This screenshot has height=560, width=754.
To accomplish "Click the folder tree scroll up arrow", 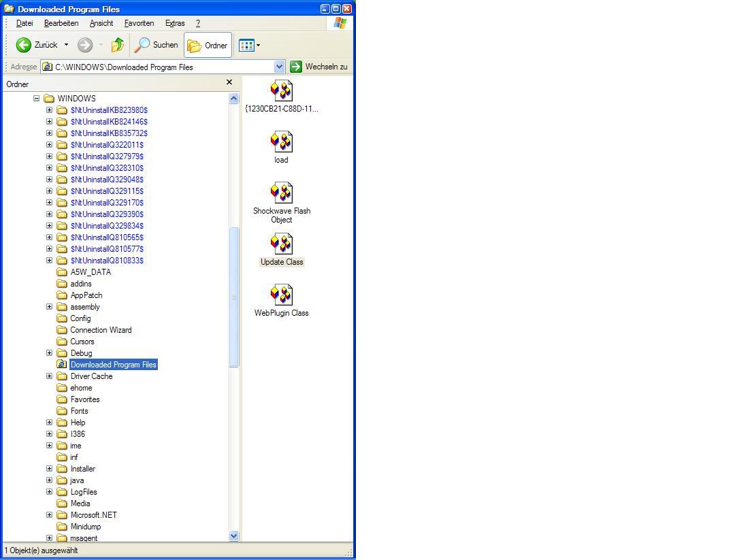I will pyautogui.click(x=233, y=99).
